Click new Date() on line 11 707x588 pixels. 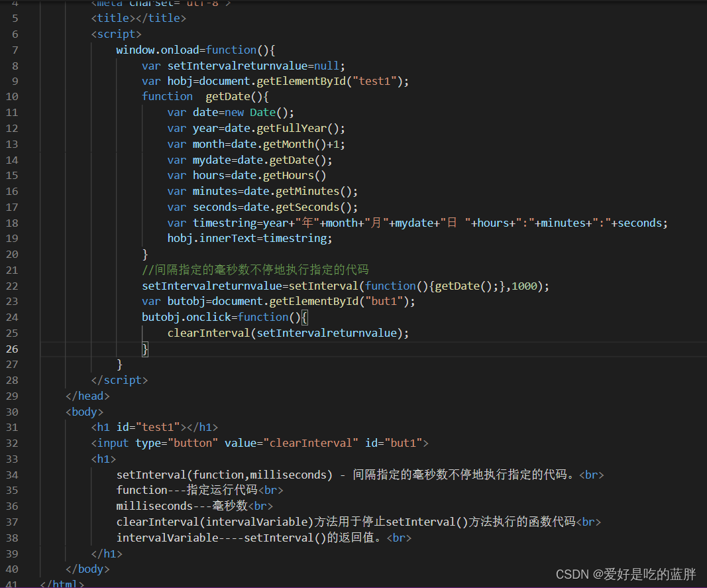point(256,113)
